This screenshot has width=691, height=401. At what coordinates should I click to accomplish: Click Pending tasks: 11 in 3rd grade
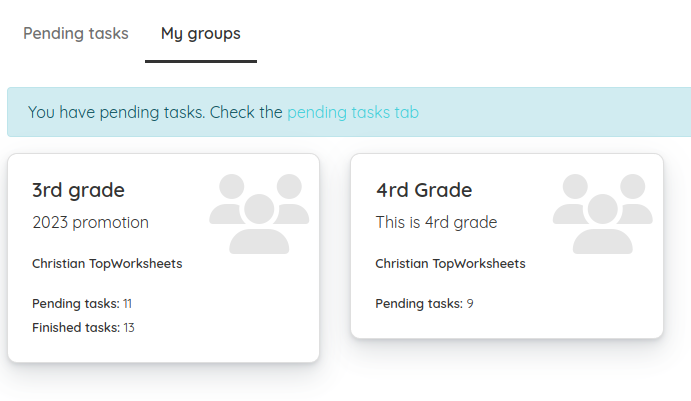tap(82, 304)
